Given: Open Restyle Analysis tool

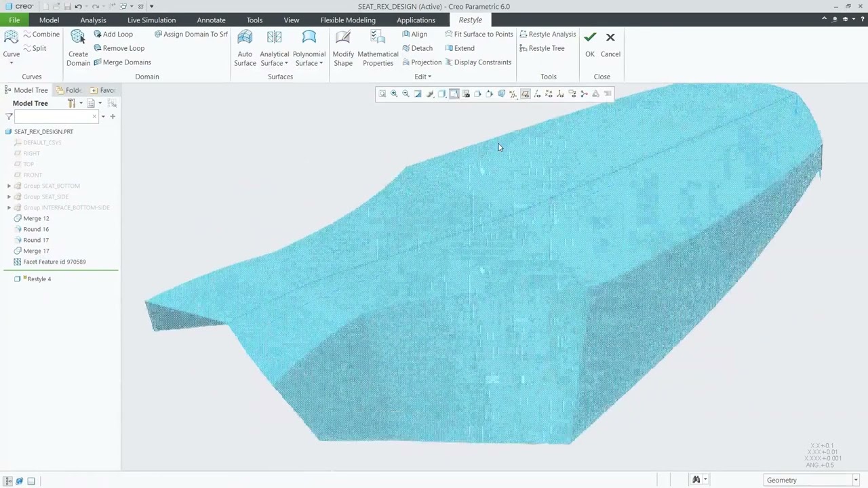Looking at the screenshot, I should pos(547,34).
